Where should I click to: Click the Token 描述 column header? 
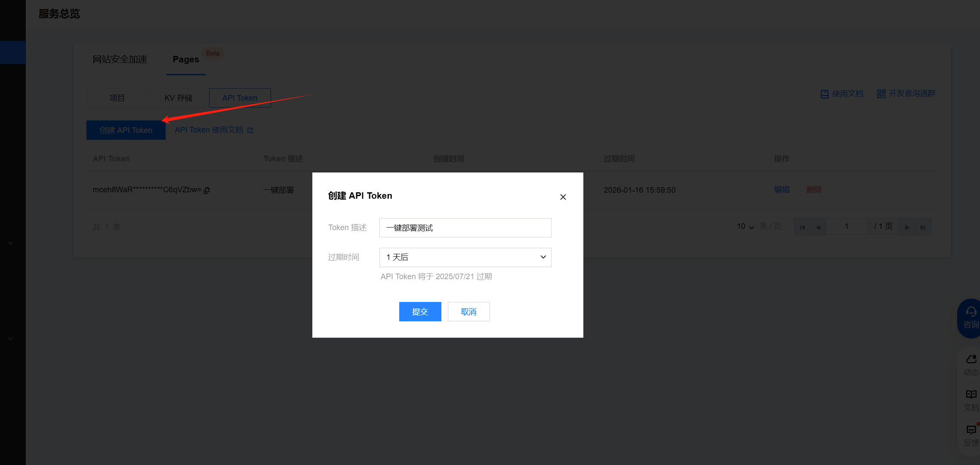[x=283, y=159]
